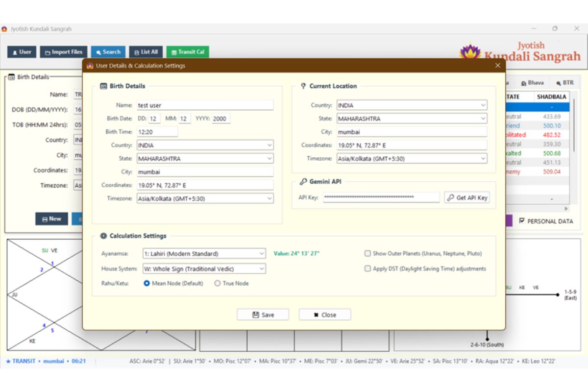
Task: Click the Ayanamsa value 24° 13' 27"
Action: 296,253
